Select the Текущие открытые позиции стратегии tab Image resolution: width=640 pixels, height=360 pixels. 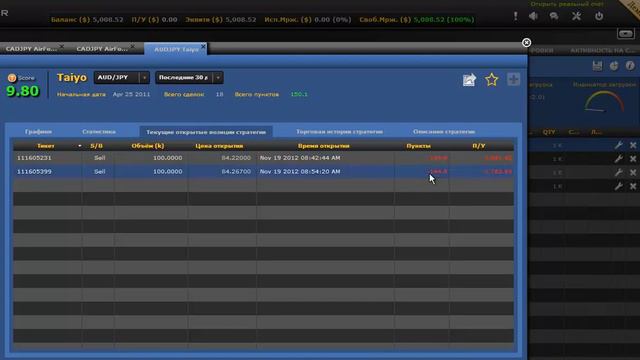pyautogui.click(x=206, y=132)
